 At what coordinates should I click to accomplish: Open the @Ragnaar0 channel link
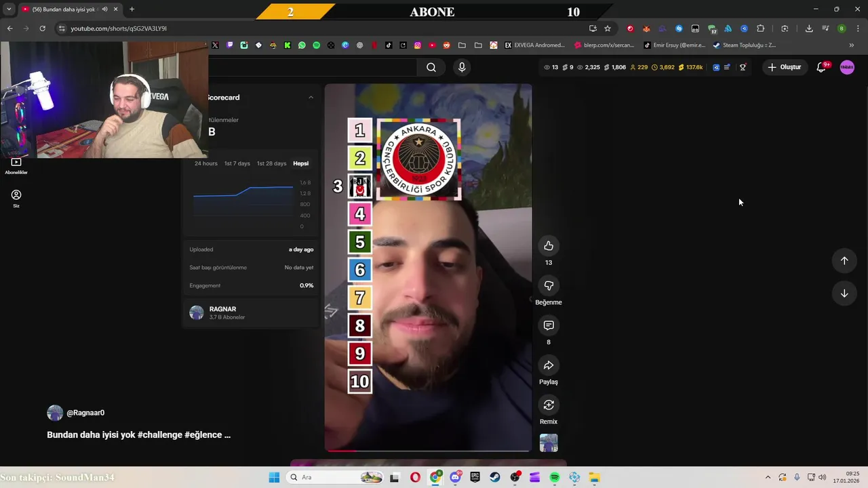[x=85, y=413]
